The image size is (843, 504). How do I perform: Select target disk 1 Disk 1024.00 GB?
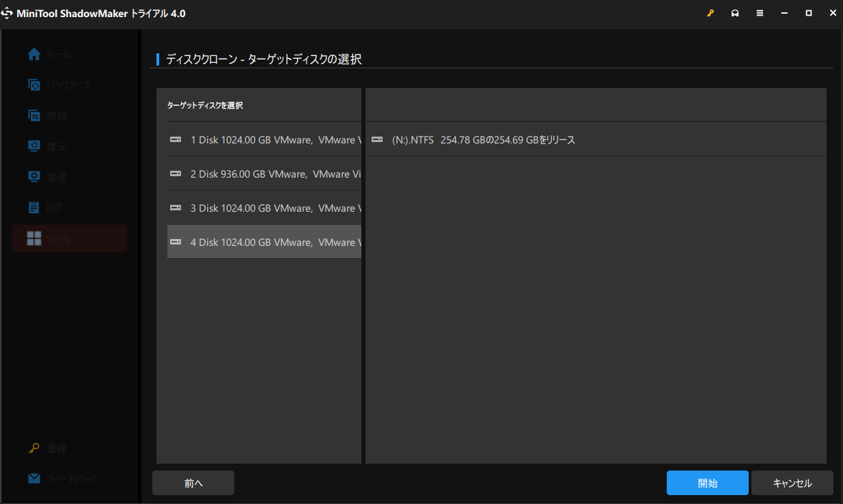click(x=264, y=139)
